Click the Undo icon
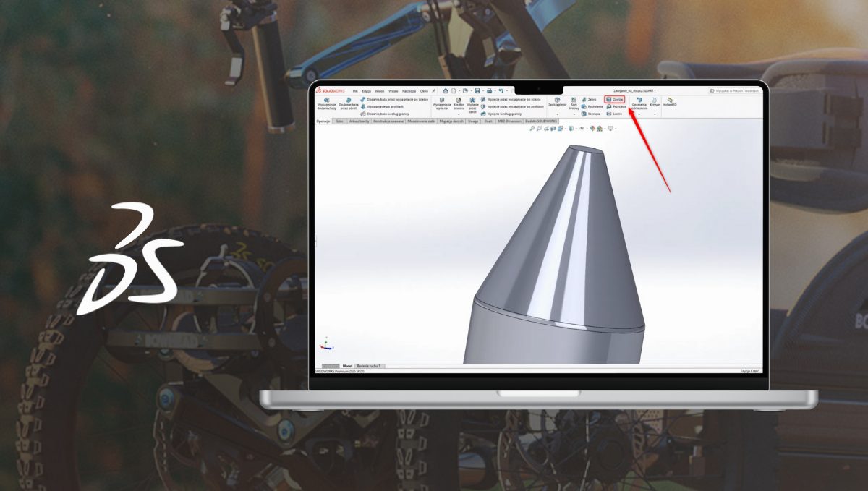The image size is (868, 491). point(501,91)
